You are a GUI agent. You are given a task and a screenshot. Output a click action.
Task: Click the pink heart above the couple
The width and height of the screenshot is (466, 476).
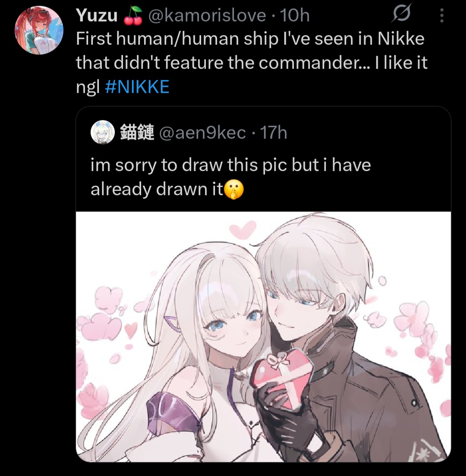click(242, 230)
